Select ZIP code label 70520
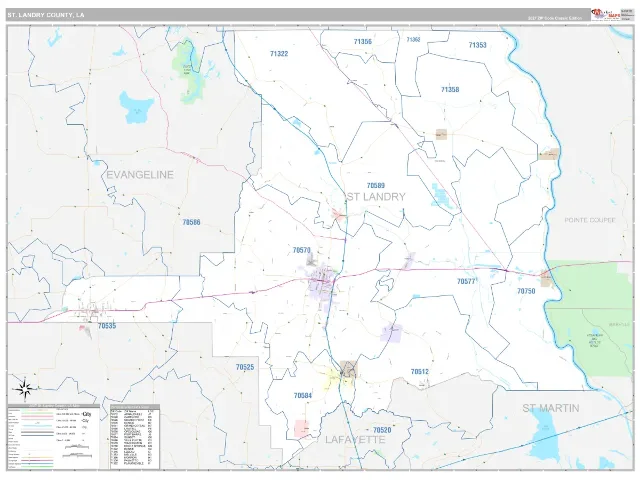The height and width of the screenshot is (480, 640). (x=382, y=430)
